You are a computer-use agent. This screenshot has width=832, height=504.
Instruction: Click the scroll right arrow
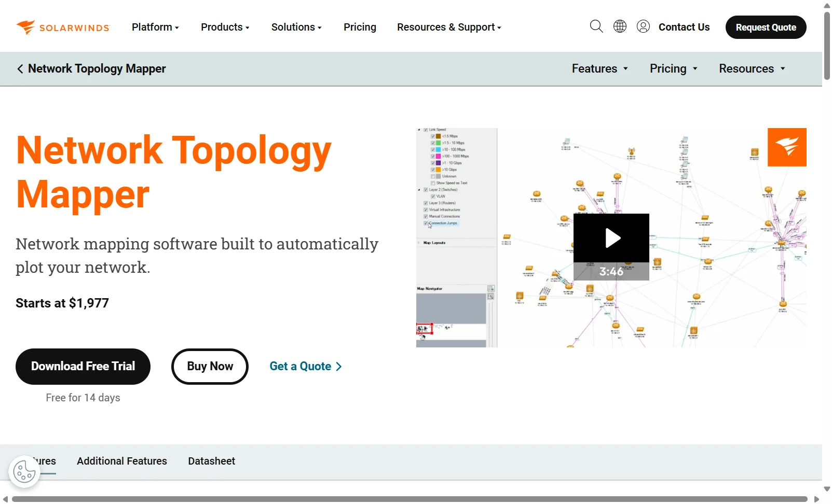tap(816, 499)
